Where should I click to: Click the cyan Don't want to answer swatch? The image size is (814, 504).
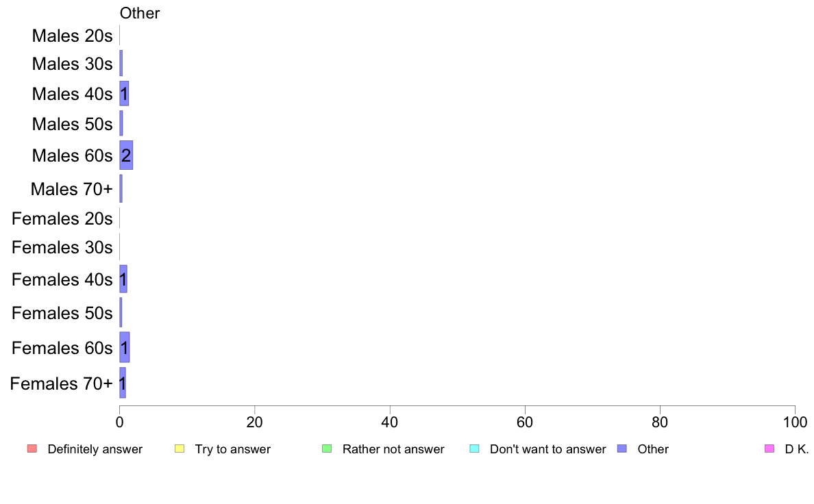point(474,449)
